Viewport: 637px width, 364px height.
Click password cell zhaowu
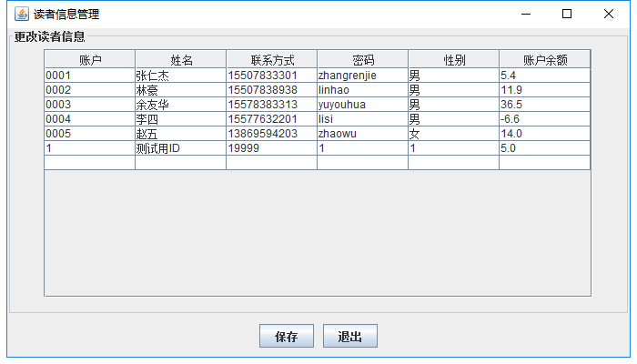(x=363, y=134)
